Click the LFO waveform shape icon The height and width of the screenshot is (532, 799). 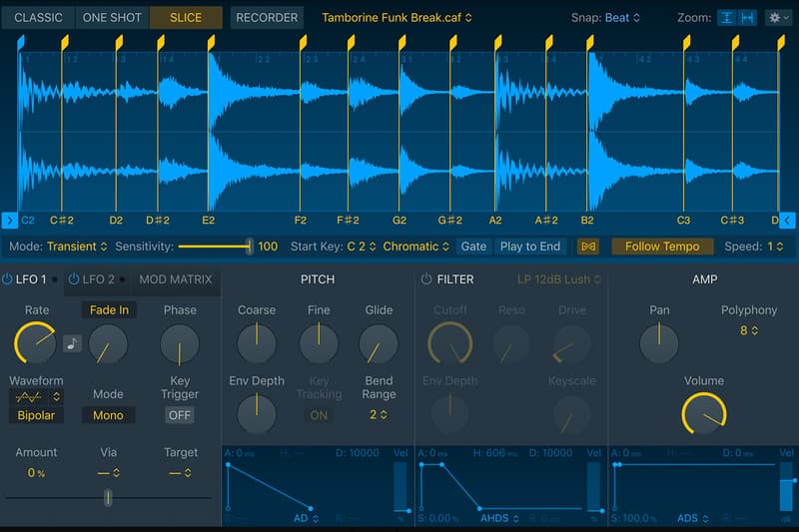29,397
